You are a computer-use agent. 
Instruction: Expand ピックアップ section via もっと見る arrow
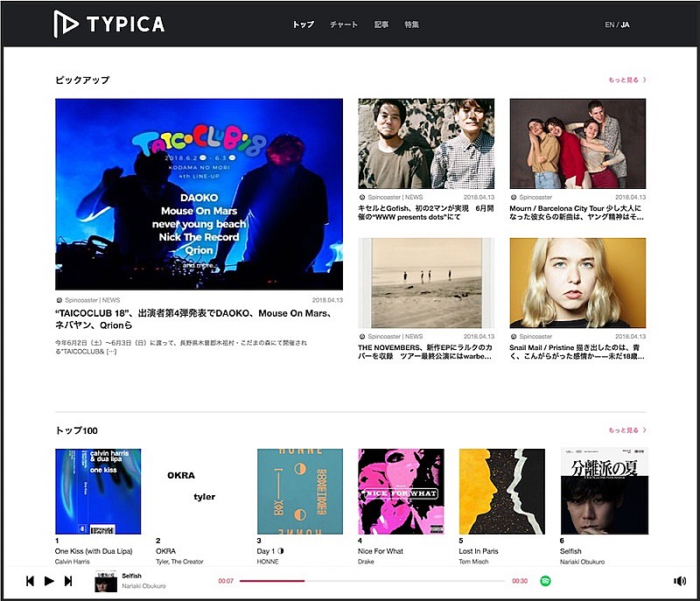pos(627,79)
